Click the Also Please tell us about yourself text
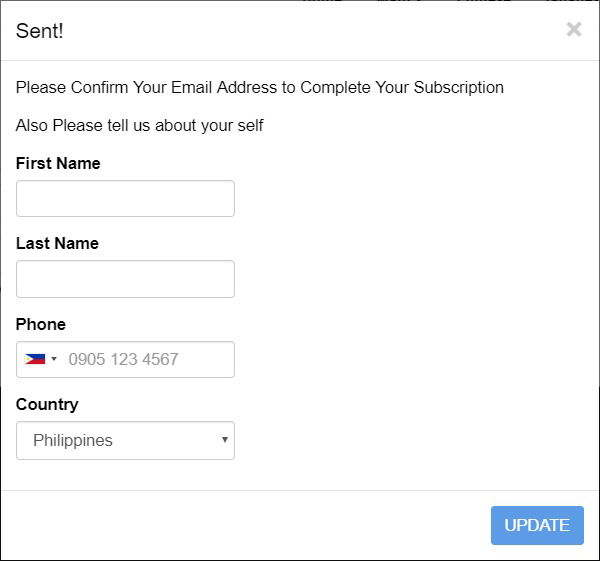 [139, 126]
